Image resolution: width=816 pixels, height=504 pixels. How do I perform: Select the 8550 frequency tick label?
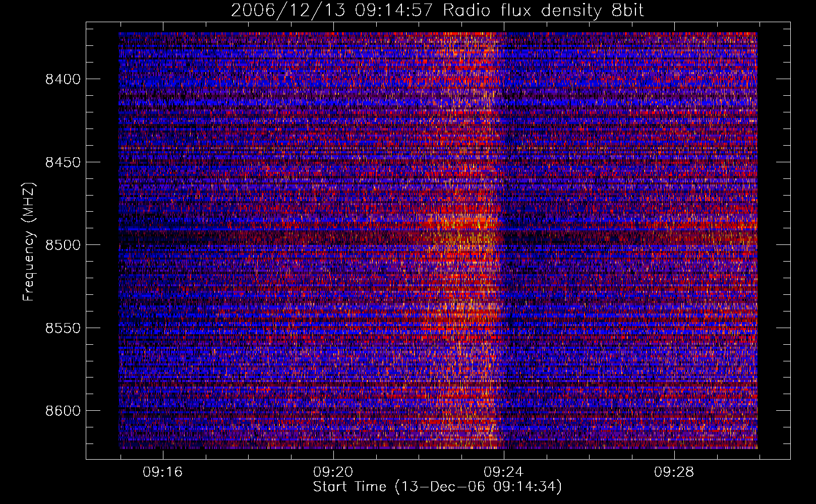[x=63, y=328]
